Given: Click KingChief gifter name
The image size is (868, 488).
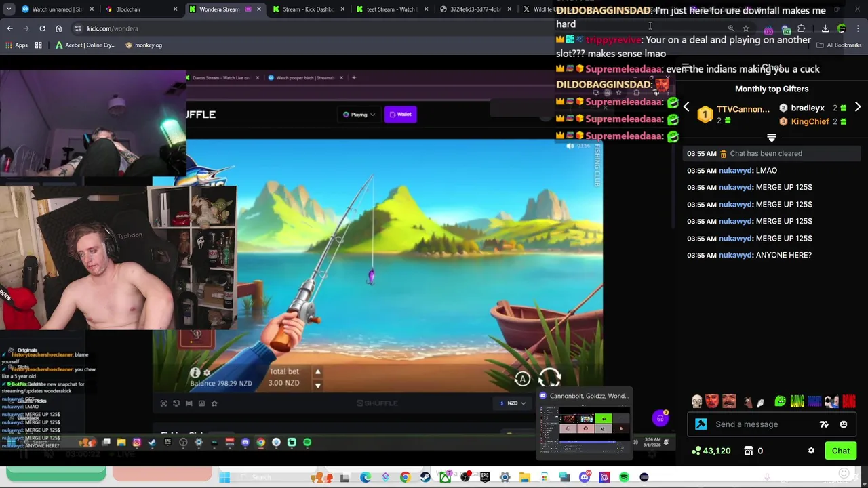Looking at the screenshot, I should pos(810,121).
